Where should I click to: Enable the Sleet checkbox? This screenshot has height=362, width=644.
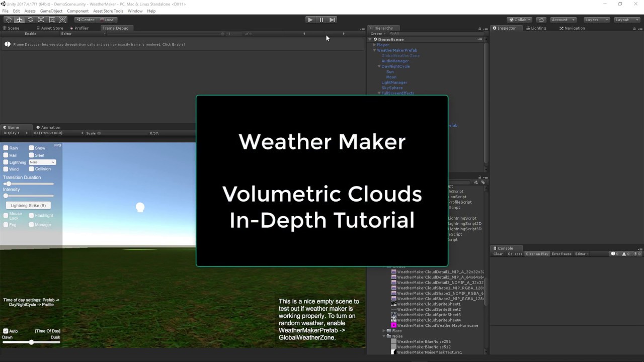pyautogui.click(x=31, y=155)
